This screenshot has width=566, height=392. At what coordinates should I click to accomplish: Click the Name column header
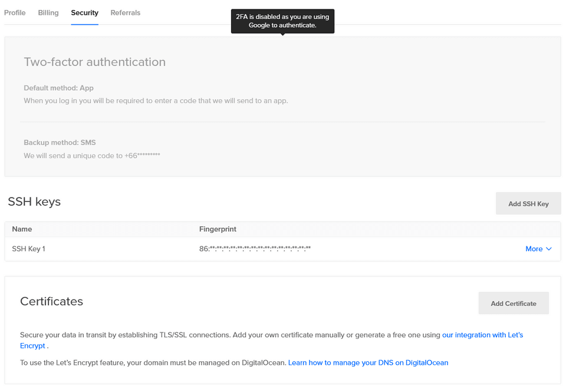pos(22,229)
